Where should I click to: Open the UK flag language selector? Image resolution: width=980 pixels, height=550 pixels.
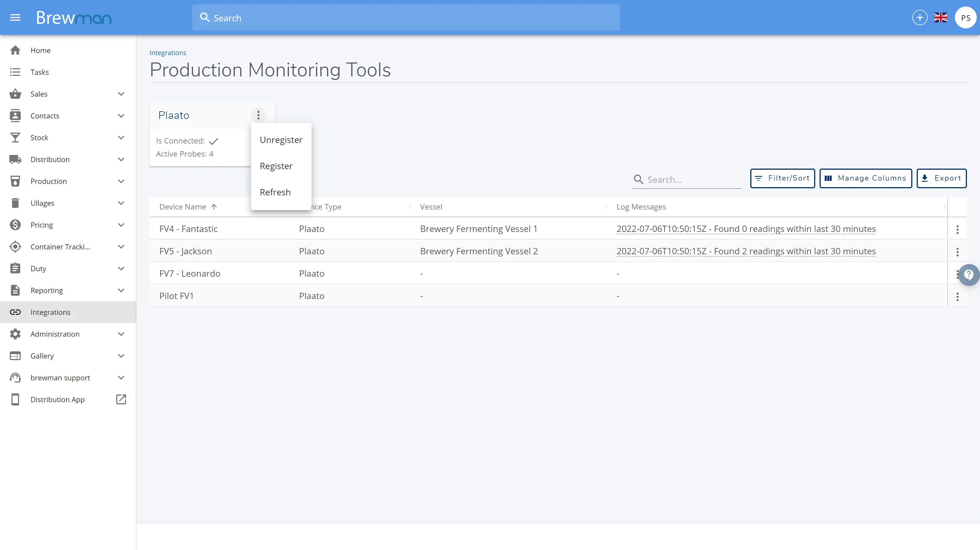(940, 17)
